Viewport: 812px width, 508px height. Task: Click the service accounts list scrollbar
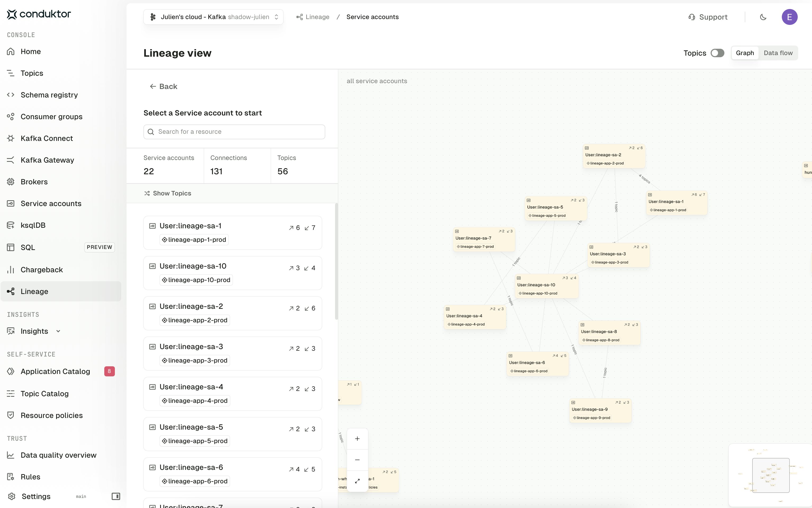pyautogui.click(x=336, y=261)
